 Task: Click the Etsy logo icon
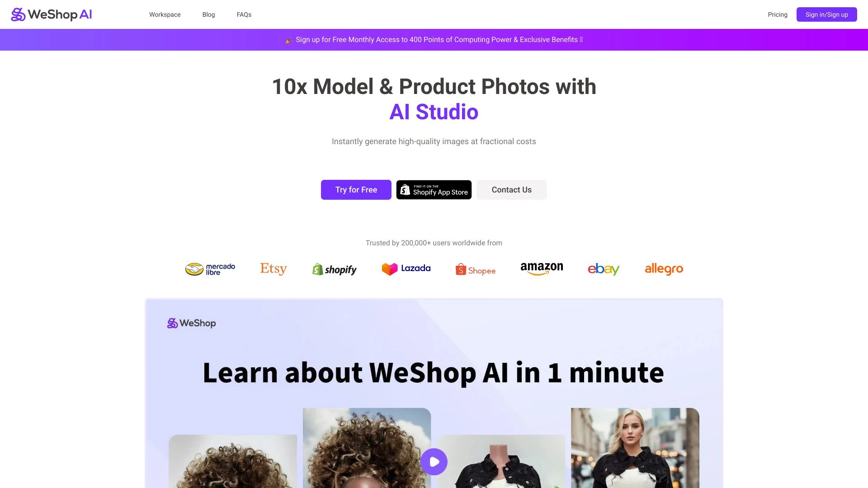tap(274, 269)
